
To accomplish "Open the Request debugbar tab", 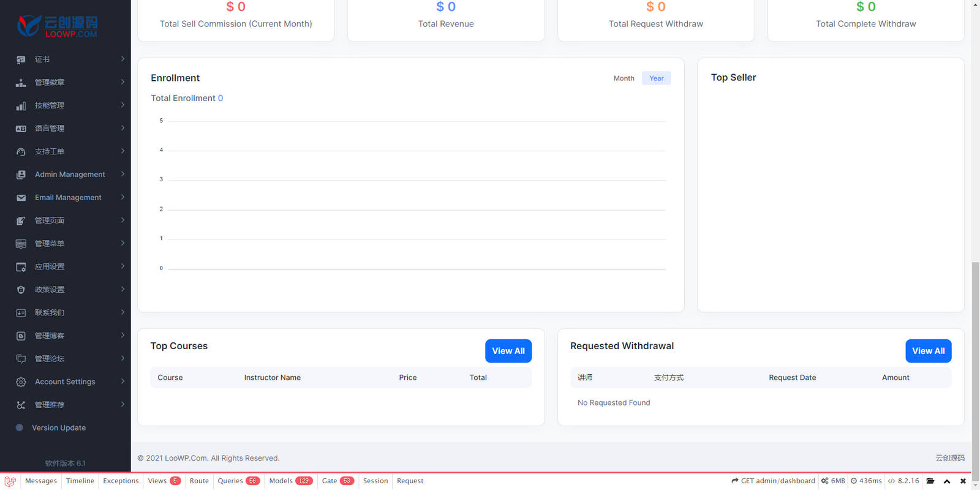I will (x=410, y=481).
